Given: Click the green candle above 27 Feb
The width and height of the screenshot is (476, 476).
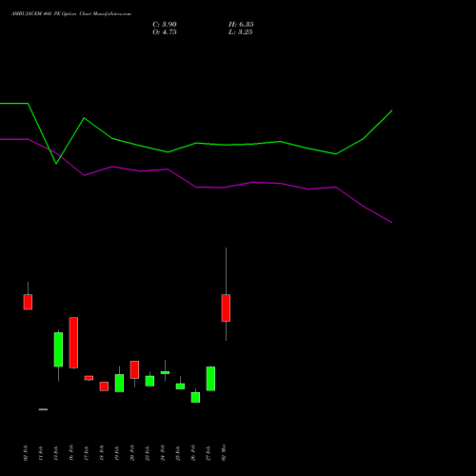Looking at the screenshot, I should tap(210, 379).
